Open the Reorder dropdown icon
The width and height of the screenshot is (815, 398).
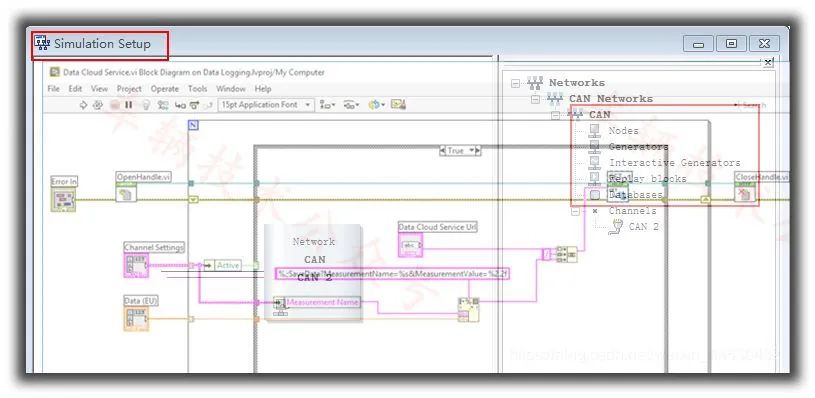(376, 105)
